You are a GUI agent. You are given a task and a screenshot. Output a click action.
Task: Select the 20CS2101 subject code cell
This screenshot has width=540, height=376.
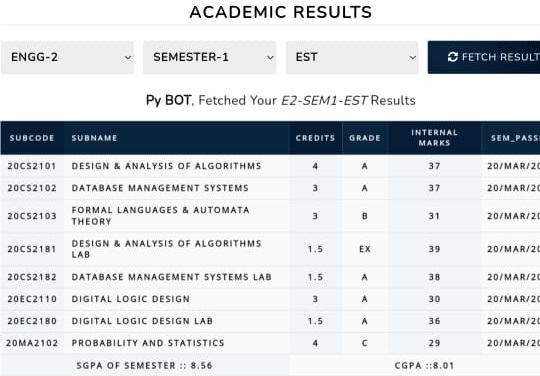point(32,166)
